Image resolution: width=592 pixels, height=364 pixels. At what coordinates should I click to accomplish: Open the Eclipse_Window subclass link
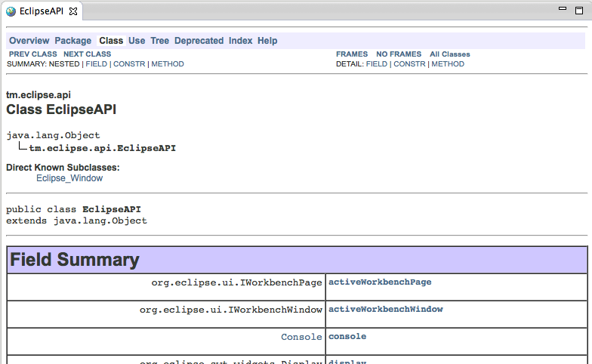[x=69, y=178]
